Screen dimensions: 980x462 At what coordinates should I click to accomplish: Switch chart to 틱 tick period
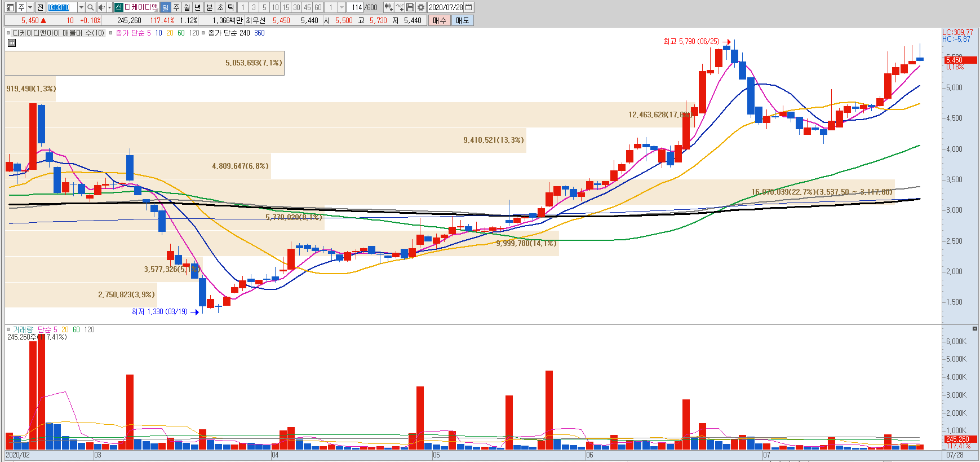[231, 7]
